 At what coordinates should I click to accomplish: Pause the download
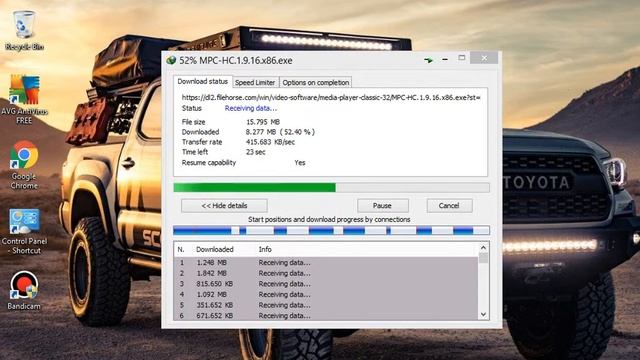tap(382, 205)
